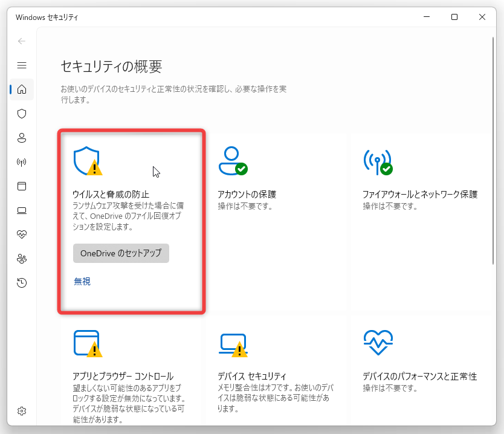Click the vertical scrollbar on the right
Screen dimensions: 504x434
click(x=493, y=151)
